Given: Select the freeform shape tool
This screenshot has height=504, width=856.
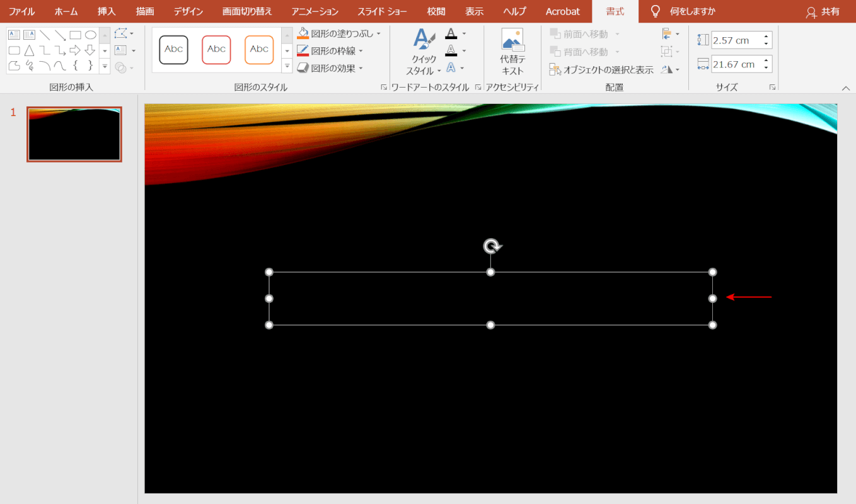Looking at the screenshot, I should [x=14, y=66].
